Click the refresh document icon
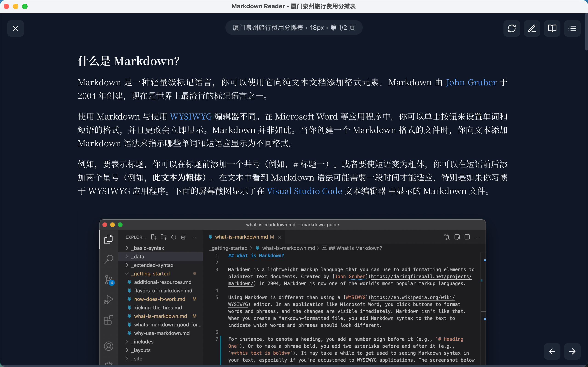 pos(512,28)
